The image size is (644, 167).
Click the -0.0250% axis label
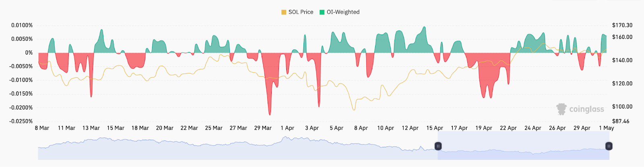(x=22, y=121)
